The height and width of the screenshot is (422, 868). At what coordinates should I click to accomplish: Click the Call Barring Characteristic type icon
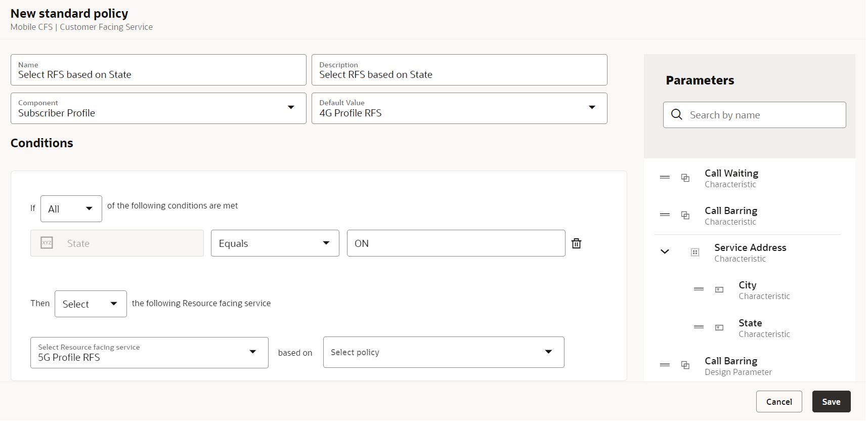(685, 216)
